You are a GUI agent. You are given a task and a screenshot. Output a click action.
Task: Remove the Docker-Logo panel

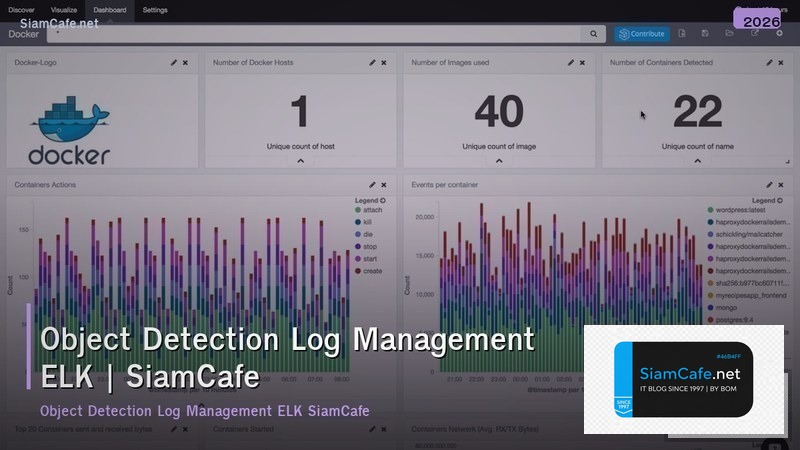[185, 63]
